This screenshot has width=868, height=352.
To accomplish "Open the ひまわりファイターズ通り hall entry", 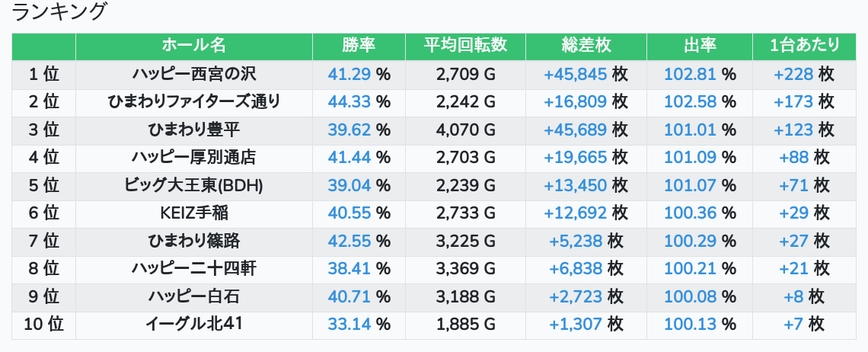I will pyautogui.click(x=193, y=102).
